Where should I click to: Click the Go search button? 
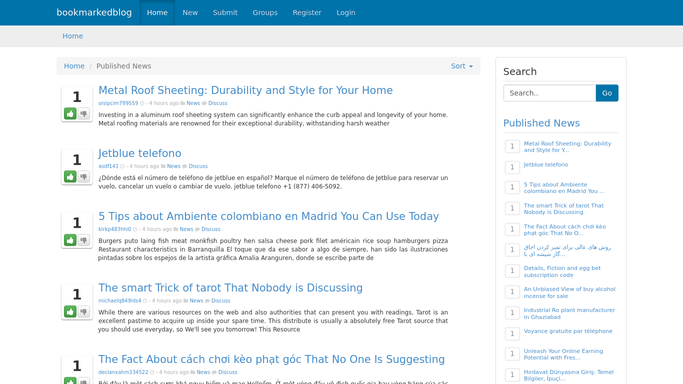coord(607,93)
